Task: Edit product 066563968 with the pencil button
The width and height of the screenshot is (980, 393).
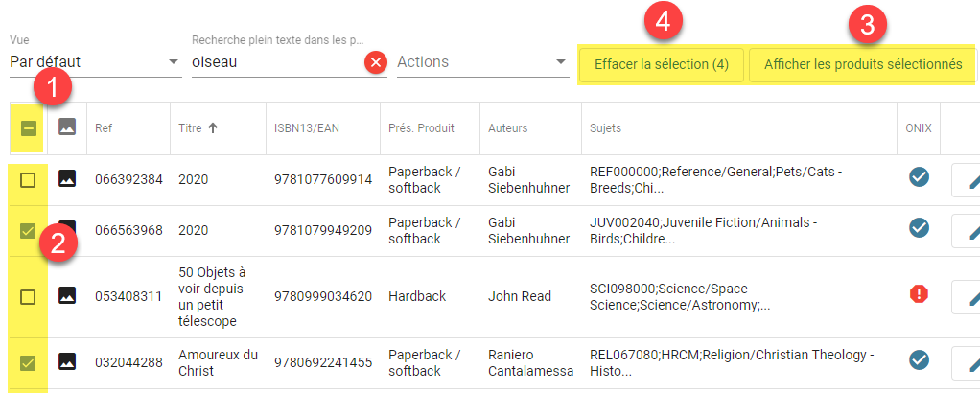Action: [x=967, y=232]
